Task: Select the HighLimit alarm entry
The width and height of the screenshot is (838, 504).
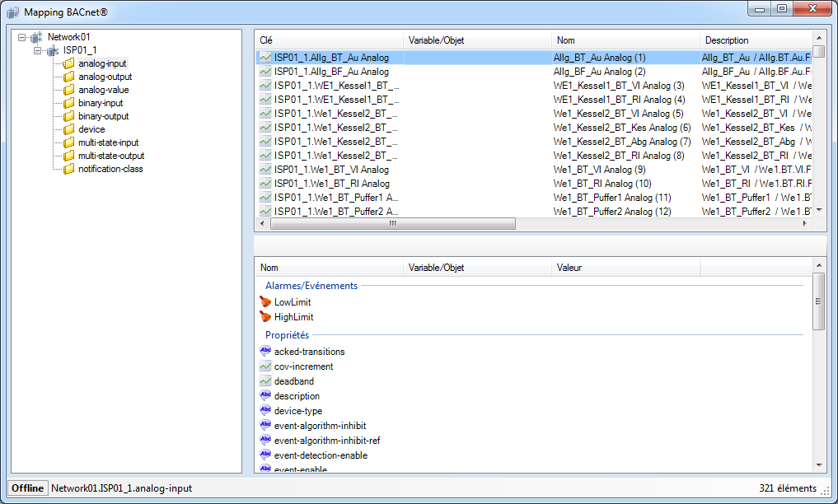Action: (x=293, y=317)
